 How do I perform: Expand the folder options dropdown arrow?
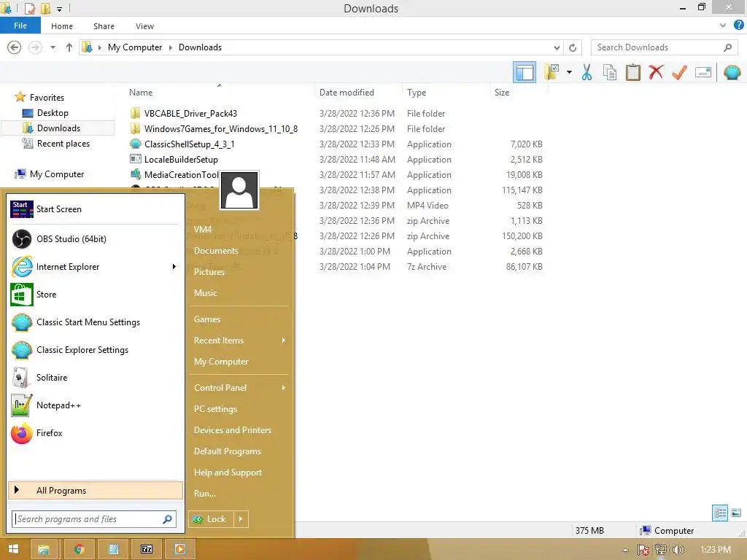[569, 72]
